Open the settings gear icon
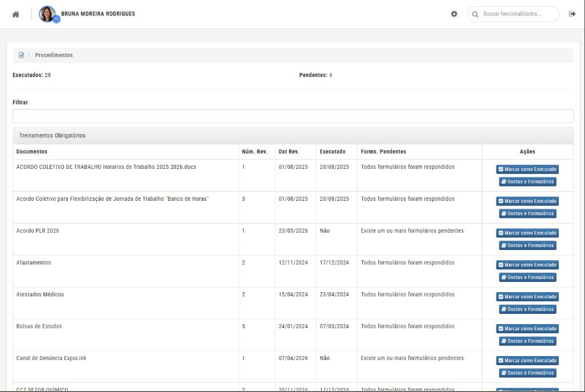This screenshot has height=392, width=585. (454, 14)
